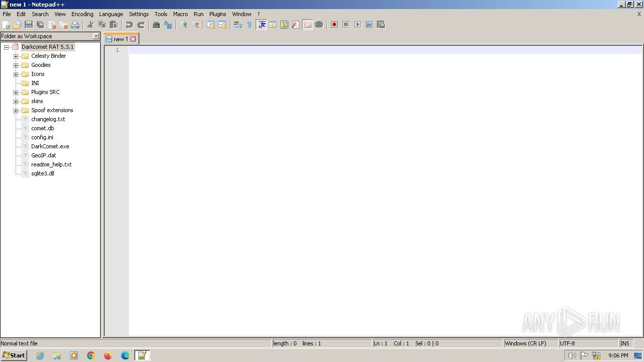Collapse the Darkcomet RAT 5.3.1 root node
The width and height of the screenshot is (644, 362).
7,47
